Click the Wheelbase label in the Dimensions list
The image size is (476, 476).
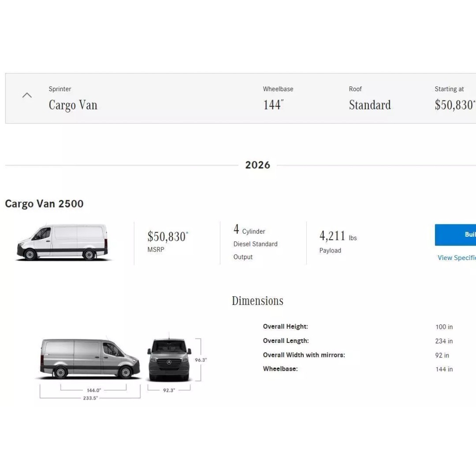coord(280,369)
